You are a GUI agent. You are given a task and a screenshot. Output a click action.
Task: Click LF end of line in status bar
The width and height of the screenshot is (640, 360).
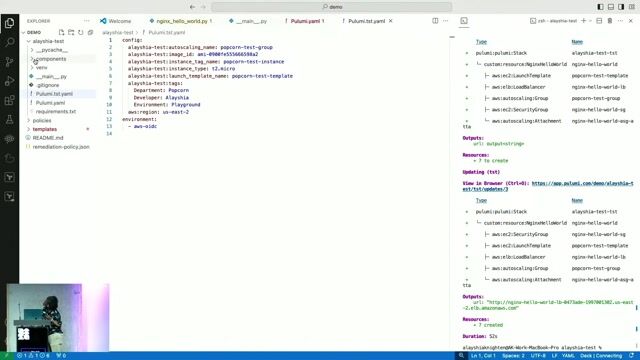tap(554, 356)
